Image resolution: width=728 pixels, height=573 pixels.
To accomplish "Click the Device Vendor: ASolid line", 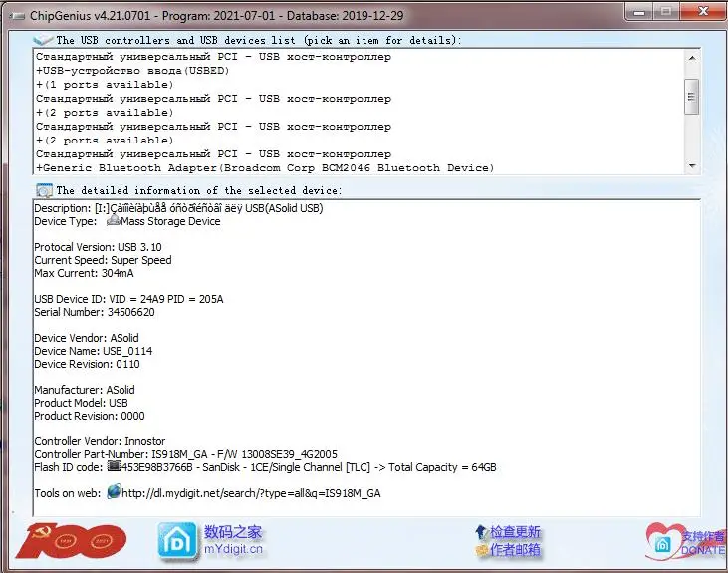I will click(87, 338).
